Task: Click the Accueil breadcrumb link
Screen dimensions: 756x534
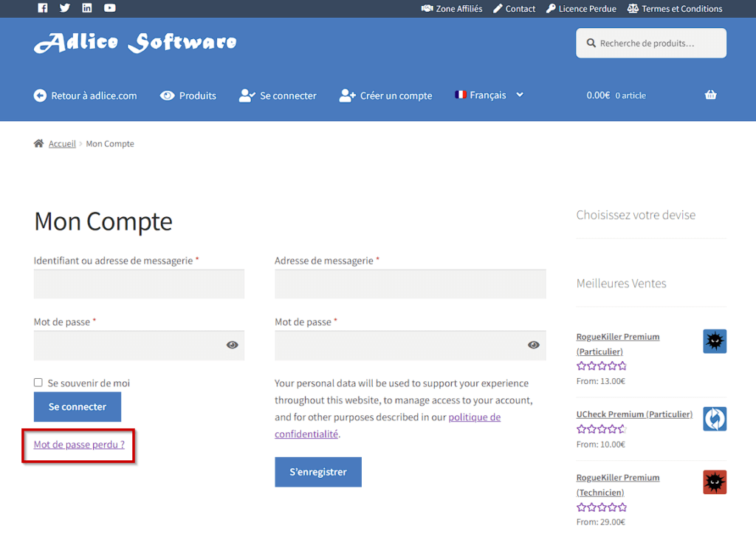Action: tap(62, 144)
